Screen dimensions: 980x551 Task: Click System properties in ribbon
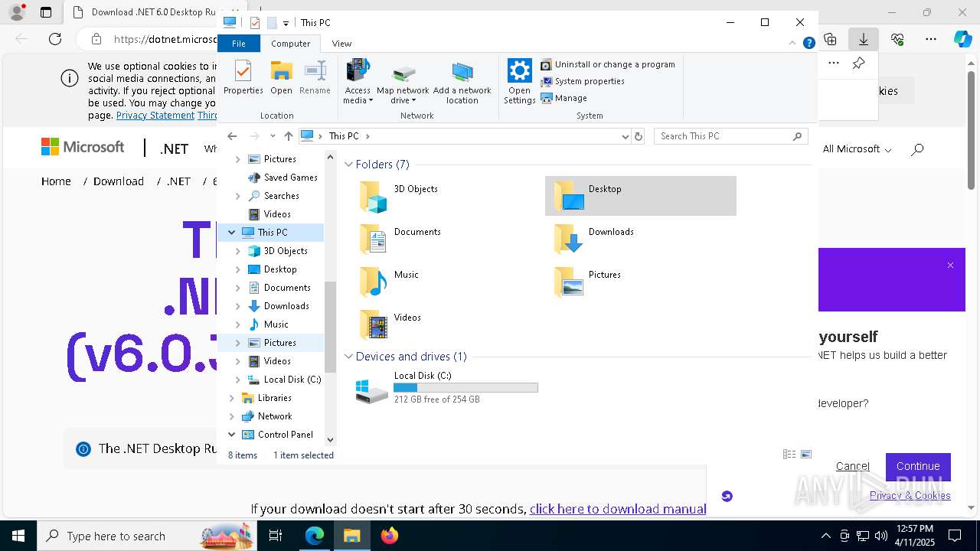583,81
